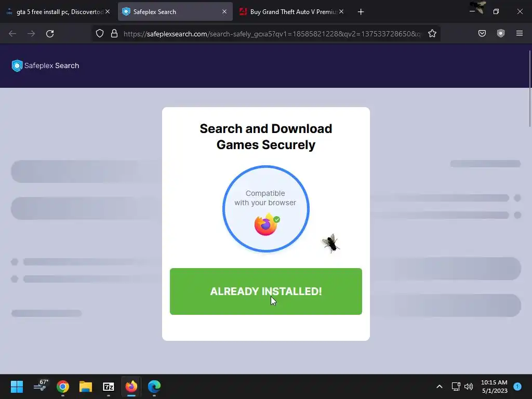Close the Firefox window
Image resolution: width=532 pixels, height=399 pixels.
520,11
